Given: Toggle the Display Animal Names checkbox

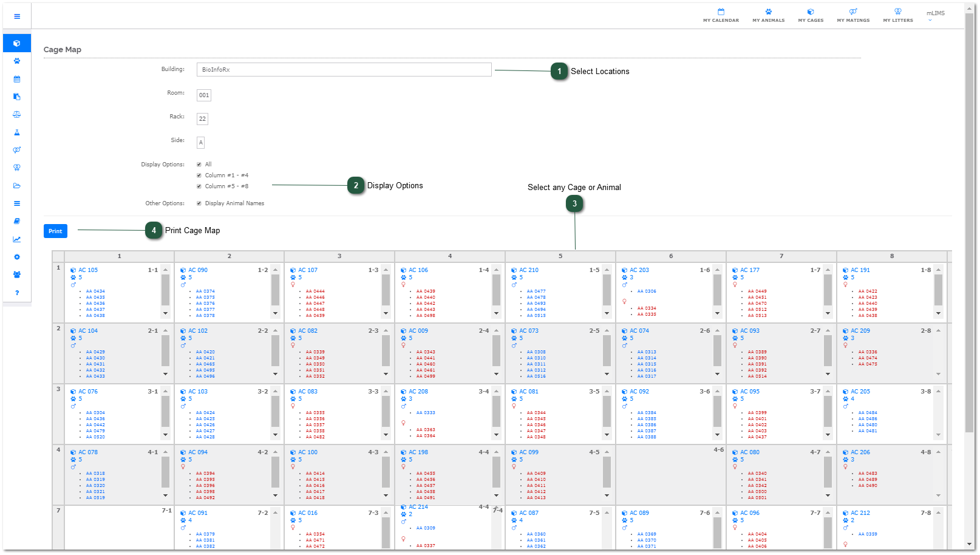Looking at the screenshot, I should [199, 203].
